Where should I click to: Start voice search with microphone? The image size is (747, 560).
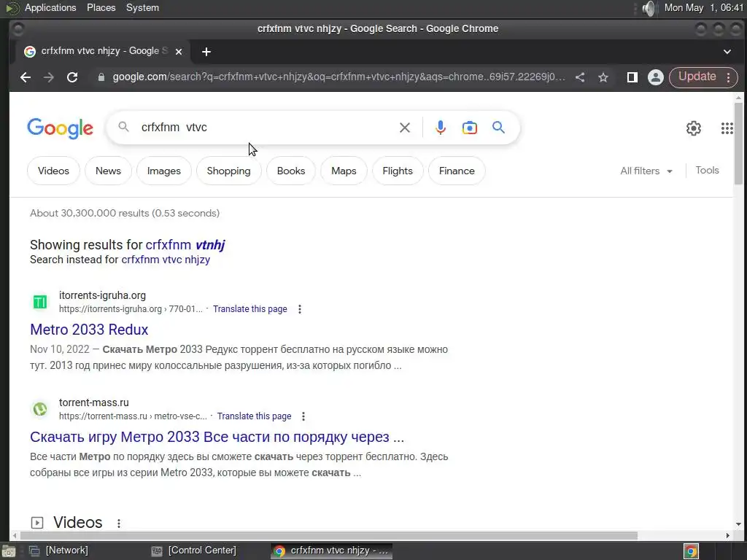441,128
